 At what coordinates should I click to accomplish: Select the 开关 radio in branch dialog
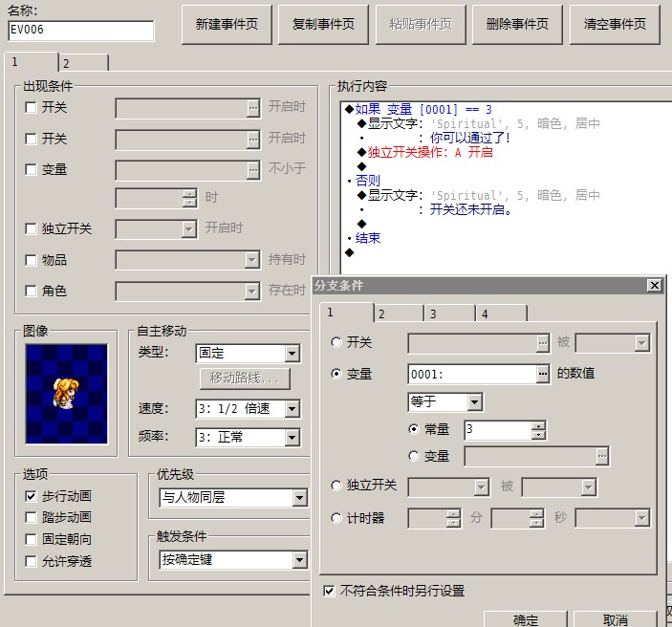click(336, 342)
